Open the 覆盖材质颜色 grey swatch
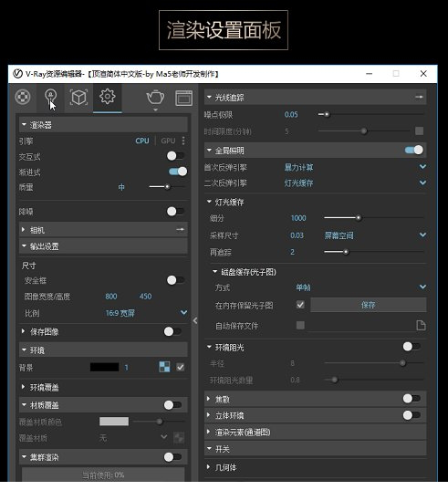This screenshot has width=448, height=501. click(114, 422)
